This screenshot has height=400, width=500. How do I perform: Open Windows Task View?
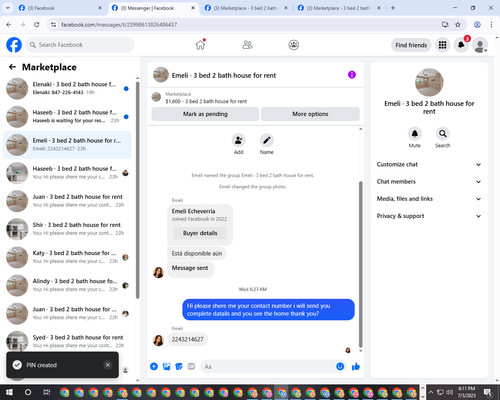pos(46,392)
